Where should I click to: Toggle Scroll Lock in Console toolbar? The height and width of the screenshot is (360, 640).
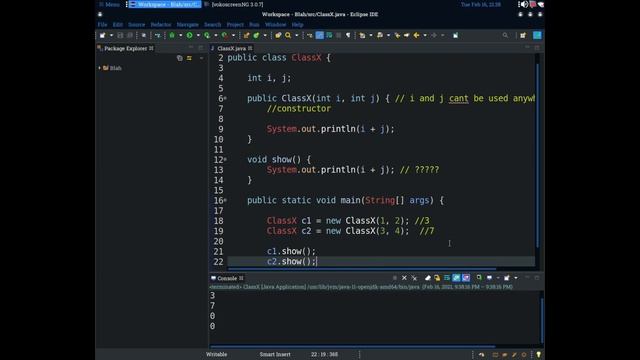pyautogui.click(x=437, y=278)
